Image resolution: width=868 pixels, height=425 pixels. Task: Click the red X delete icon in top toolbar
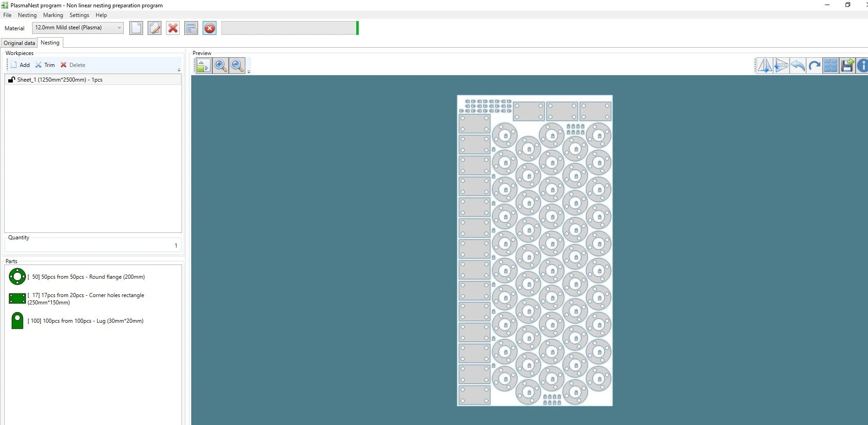[173, 28]
